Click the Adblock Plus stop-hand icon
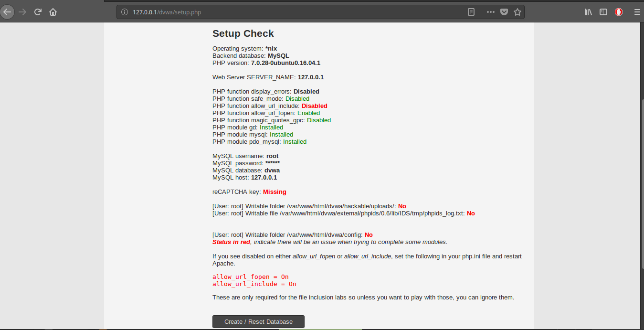 pos(619,12)
